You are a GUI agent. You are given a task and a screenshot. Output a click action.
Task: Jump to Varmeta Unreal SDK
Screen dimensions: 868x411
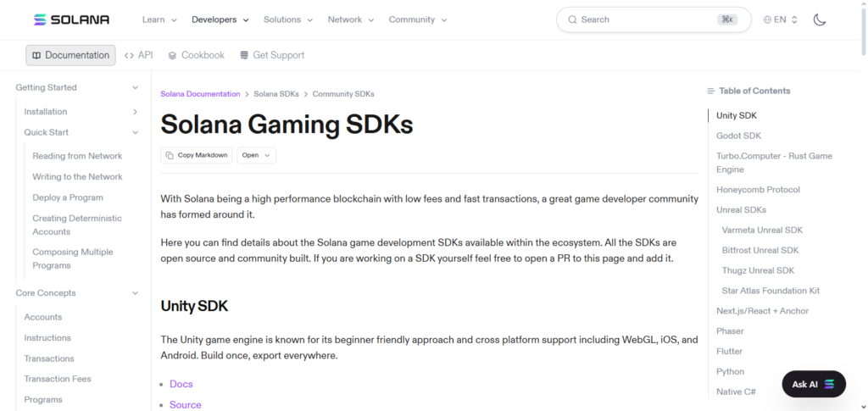tap(762, 230)
